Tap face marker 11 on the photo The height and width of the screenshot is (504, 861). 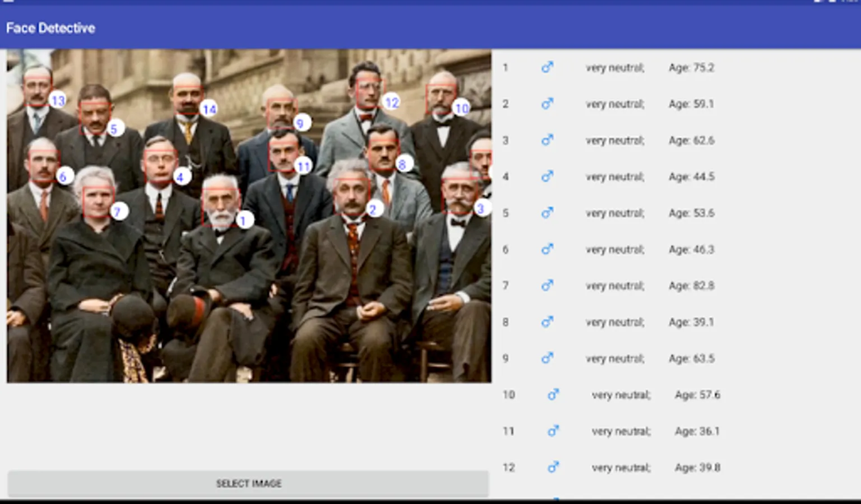click(303, 166)
